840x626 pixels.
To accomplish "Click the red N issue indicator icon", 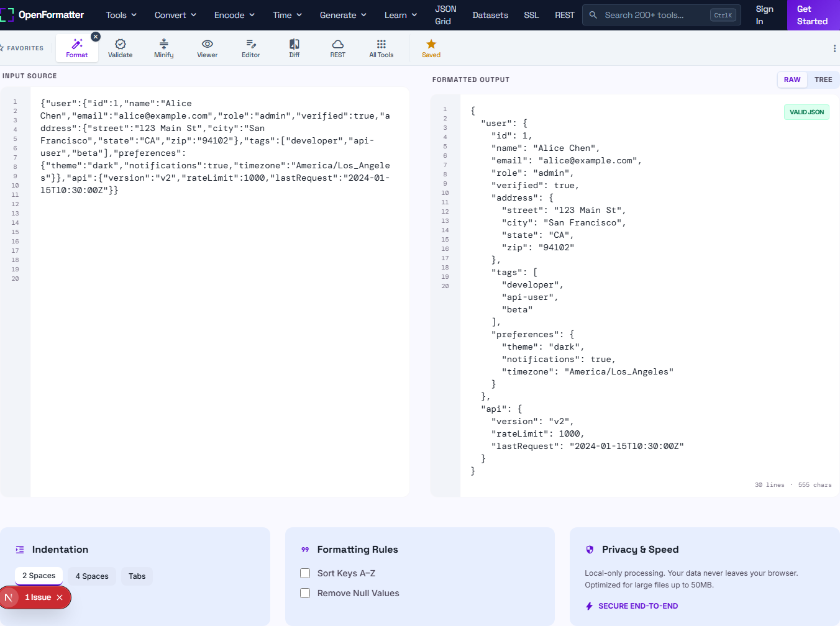I will pyautogui.click(x=9, y=597).
